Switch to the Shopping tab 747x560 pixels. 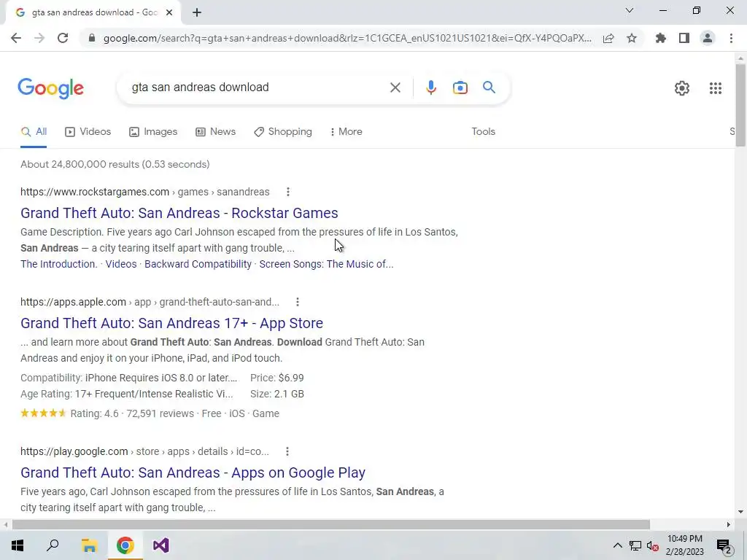point(283,132)
